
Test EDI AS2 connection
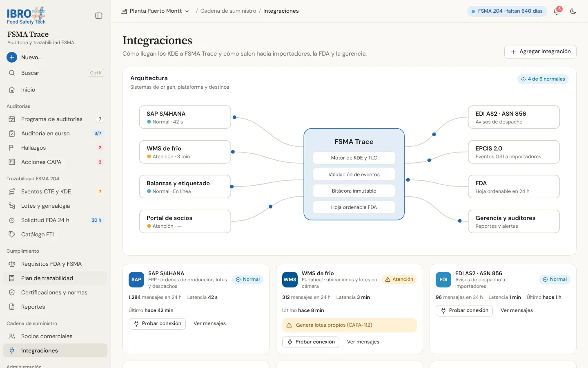tap(464, 310)
